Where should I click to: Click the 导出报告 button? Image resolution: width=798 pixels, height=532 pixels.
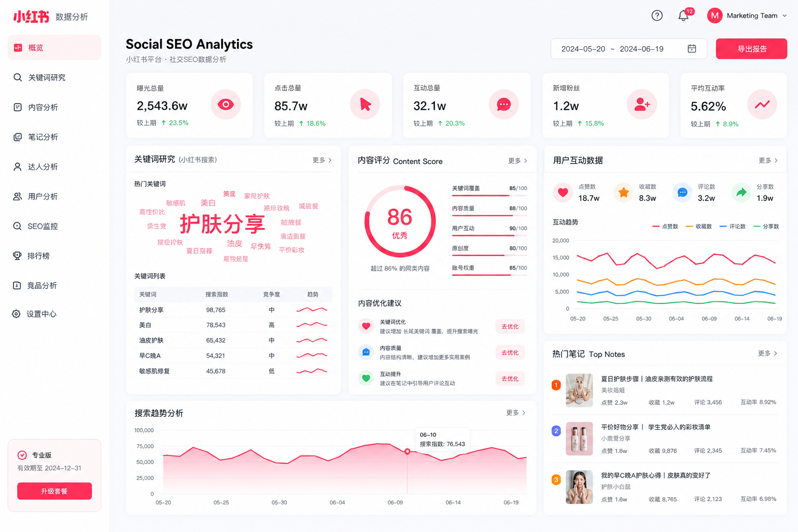751,49
